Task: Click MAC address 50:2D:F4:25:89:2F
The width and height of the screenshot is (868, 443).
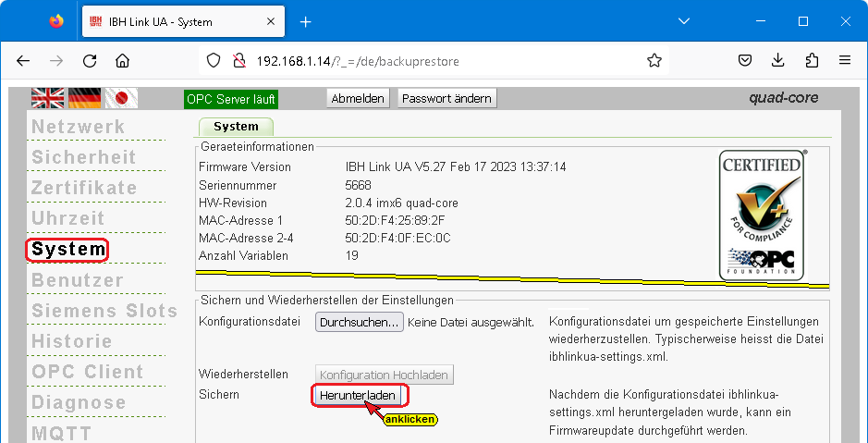Action: [x=395, y=220]
